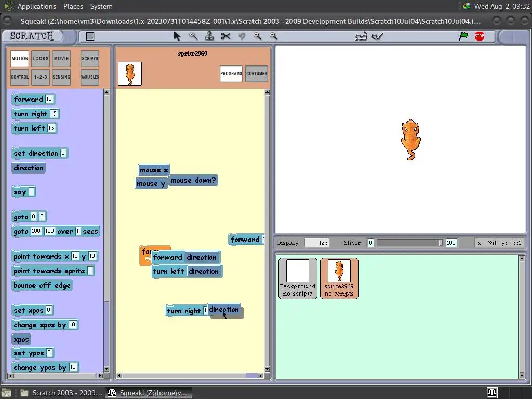Click the scripts area scroll down arrow
Viewport: 532px width, 399px height.
click(x=267, y=369)
